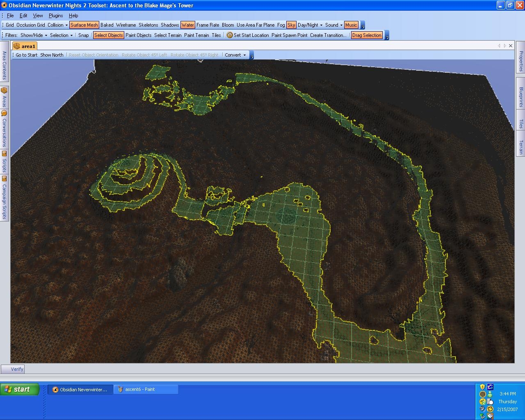This screenshot has height=420, width=525.
Task: Click the Set Start Location compass icon
Action: pyautogui.click(x=230, y=35)
